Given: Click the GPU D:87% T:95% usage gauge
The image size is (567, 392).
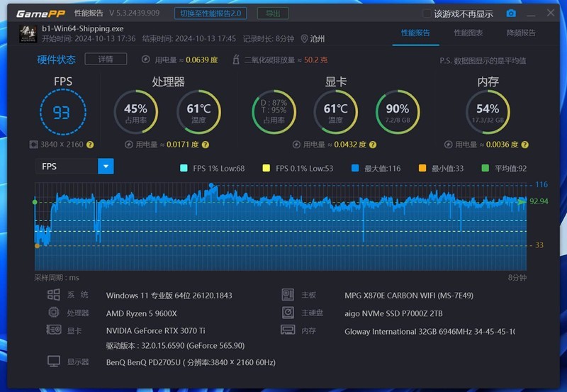Looking at the screenshot, I should coord(274,112).
